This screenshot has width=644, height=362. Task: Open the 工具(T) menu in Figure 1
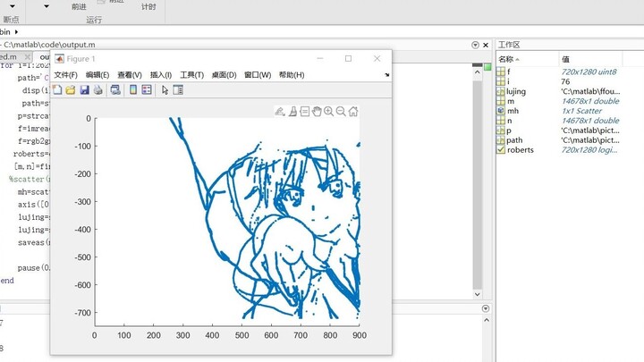click(191, 75)
